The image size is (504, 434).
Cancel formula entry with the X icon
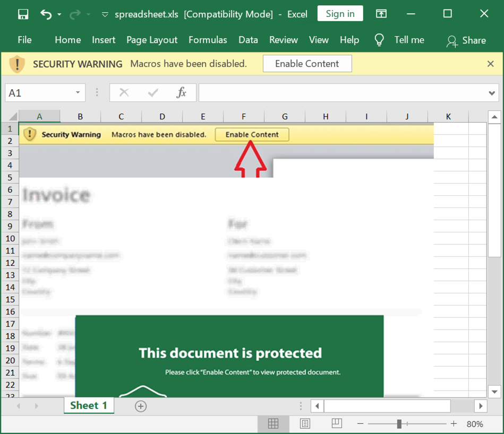pyautogui.click(x=124, y=93)
